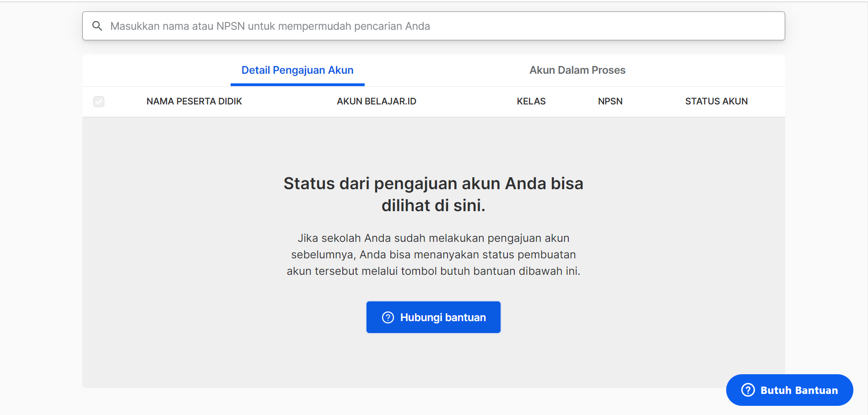Screen dimensions: 868x415
Task: Click the NPSN column header
Action: pyautogui.click(x=610, y=101)
